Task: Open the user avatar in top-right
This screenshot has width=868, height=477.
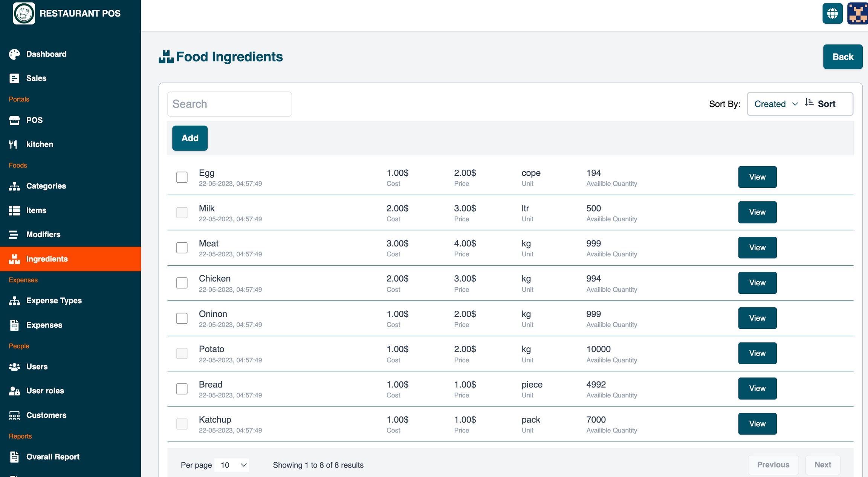Action: 857,14
